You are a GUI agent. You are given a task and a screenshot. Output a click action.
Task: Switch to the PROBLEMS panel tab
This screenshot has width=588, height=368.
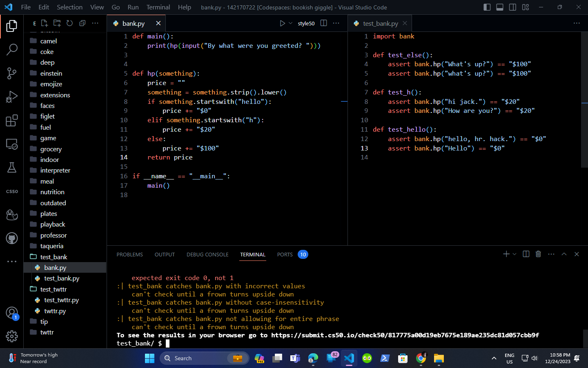[129, 254]
